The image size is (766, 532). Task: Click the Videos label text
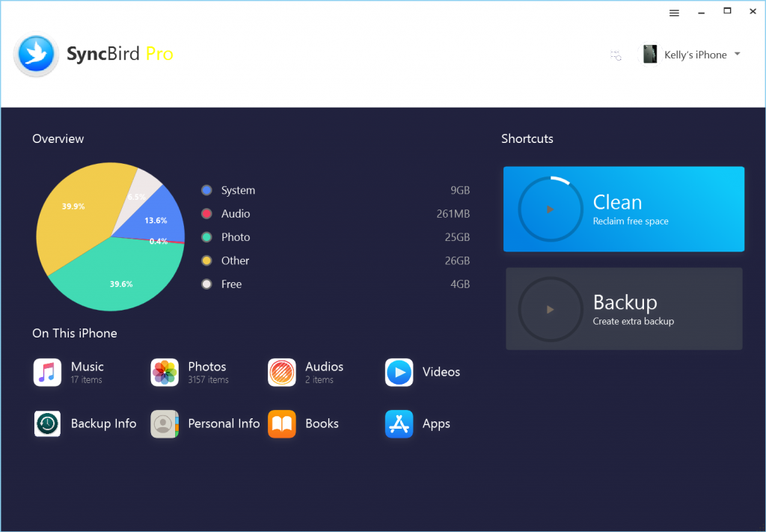pyautogui.click(x=441, y=372)
